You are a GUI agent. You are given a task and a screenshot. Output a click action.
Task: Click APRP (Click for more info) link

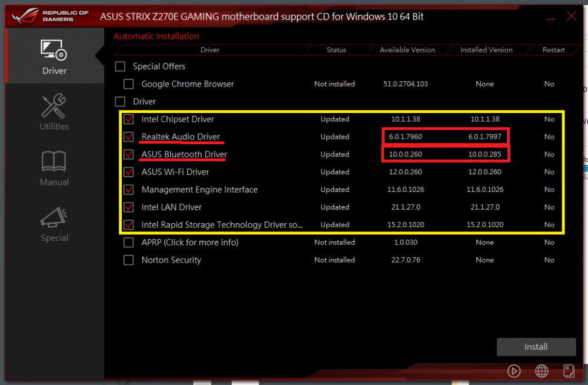(x=189, y=243)
